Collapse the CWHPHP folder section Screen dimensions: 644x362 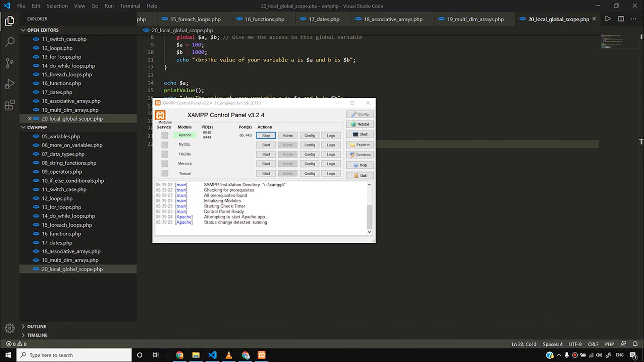point(78,128)
